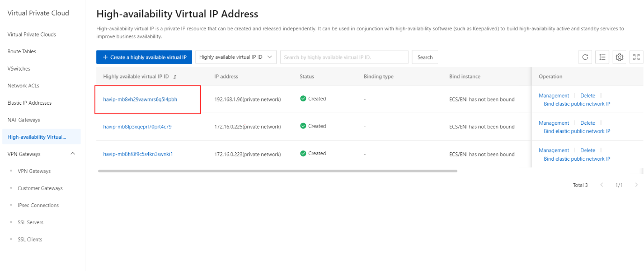Navigate to Route Tables

(x=22, y=51)
